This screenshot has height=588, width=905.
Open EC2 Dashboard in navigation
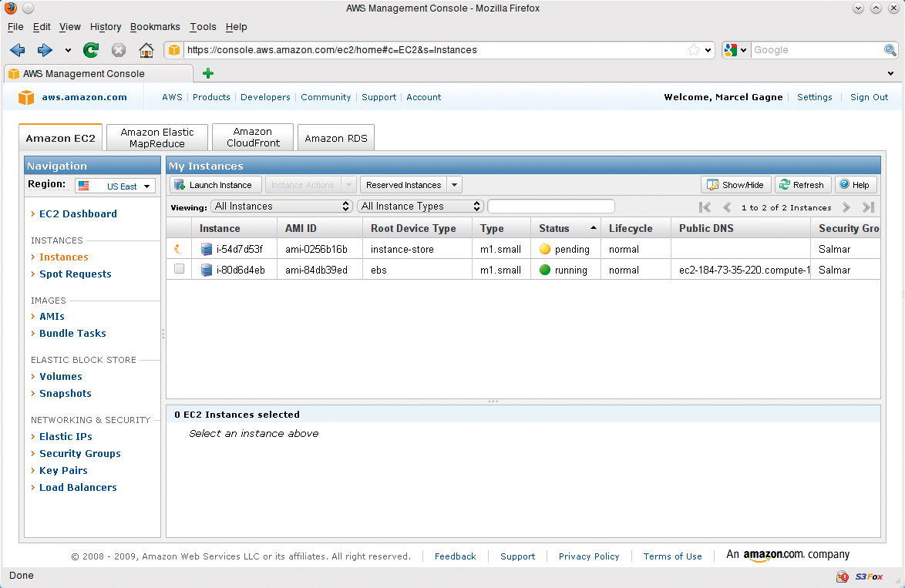coord(78,213)
